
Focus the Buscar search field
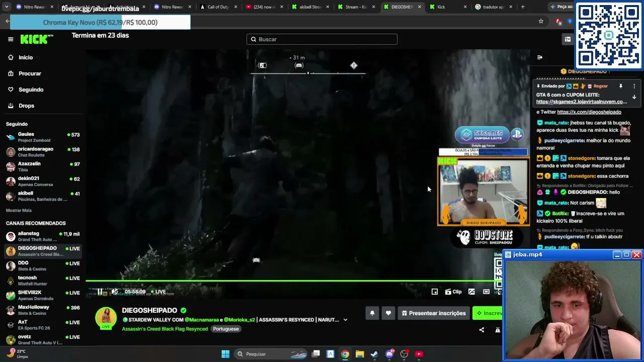322,39
